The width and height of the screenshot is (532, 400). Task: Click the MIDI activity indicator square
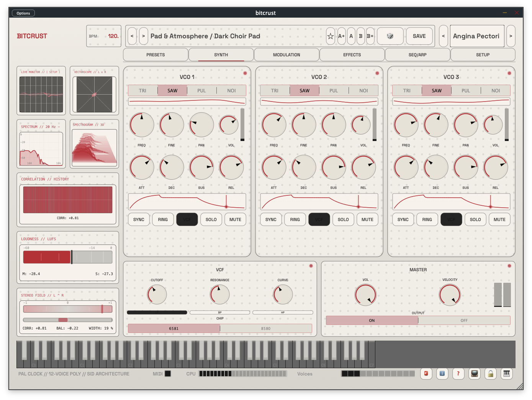coord(168,374)
